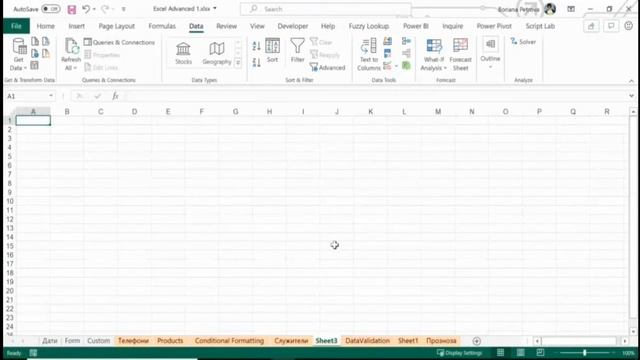Toggle the Filter funnel
The height and width of the screenshot is (360, 640).
pyautogui.click(x=298, y=50)
